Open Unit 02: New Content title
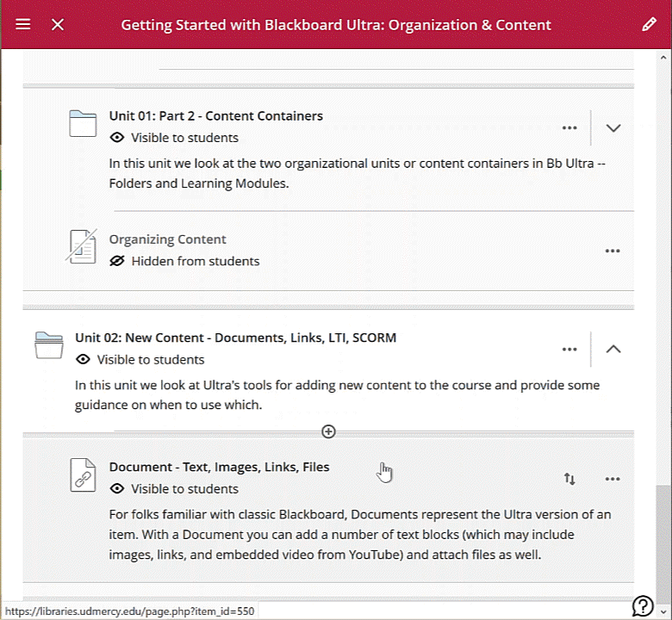Image resolution: width=672 pixels, height=620 pixels. click(236, 338)
